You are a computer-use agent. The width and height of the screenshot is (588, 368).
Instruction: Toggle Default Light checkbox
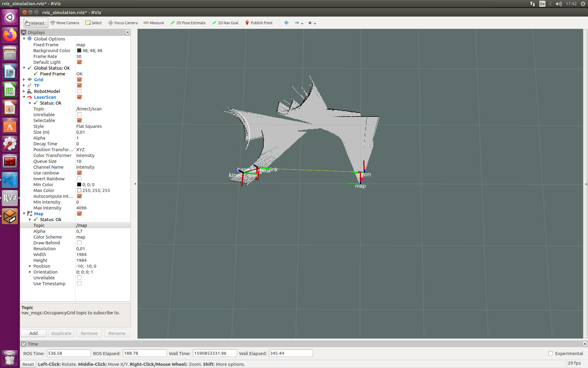coord(79,62)
